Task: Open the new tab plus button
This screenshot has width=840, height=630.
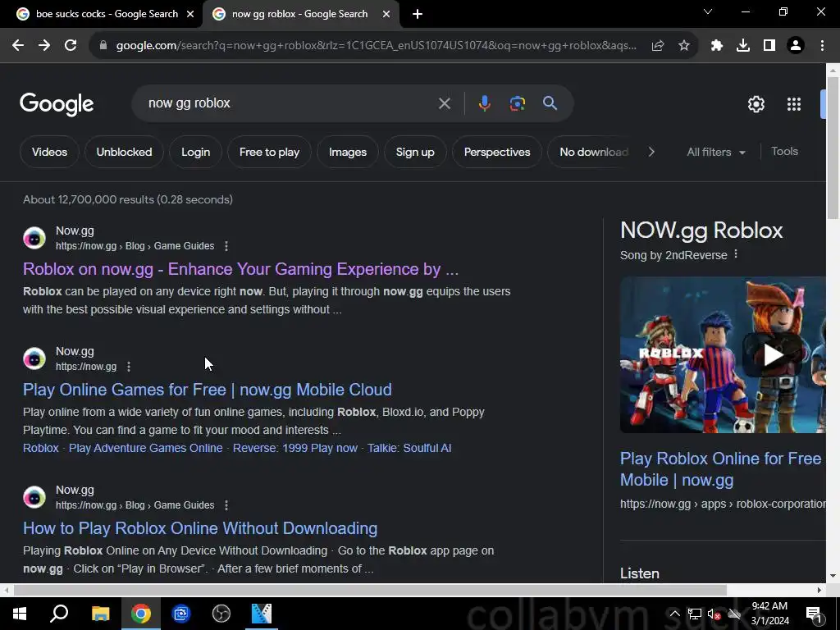Action: click(x=418, y=15)
